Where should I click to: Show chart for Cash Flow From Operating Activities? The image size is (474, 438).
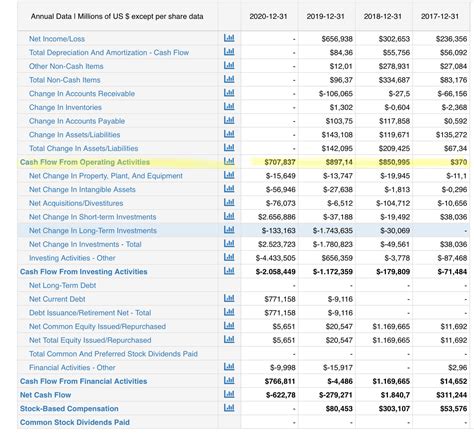[x=229, y=161]
